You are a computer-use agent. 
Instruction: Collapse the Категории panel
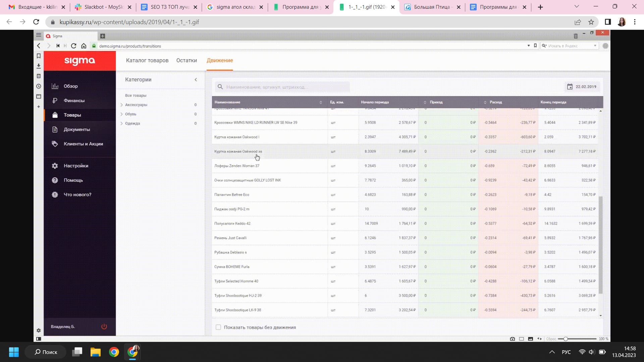[196, 79]
